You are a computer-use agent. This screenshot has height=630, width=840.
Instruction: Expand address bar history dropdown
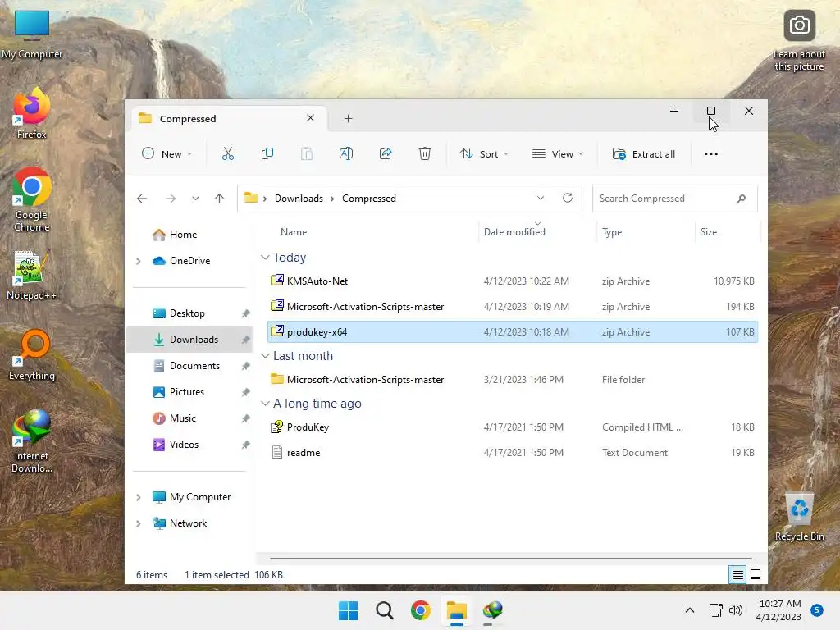[x=541, y=198]
